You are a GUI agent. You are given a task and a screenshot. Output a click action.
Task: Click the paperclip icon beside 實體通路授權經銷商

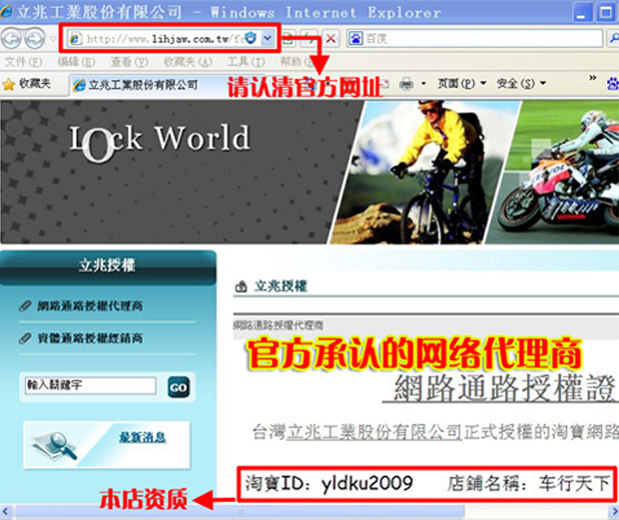pyautogui.click(x=25, y=338)
